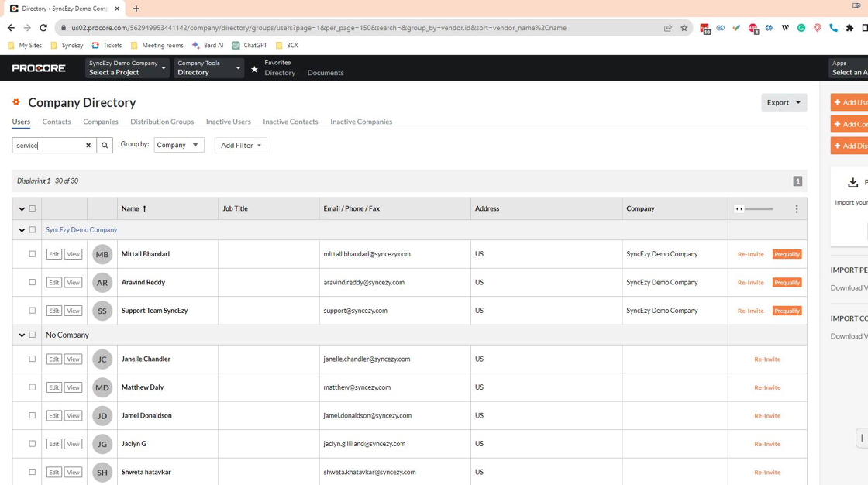Open the table column options kebab menu
Viewport: 868px width, 485px height.
coord(797,208)
